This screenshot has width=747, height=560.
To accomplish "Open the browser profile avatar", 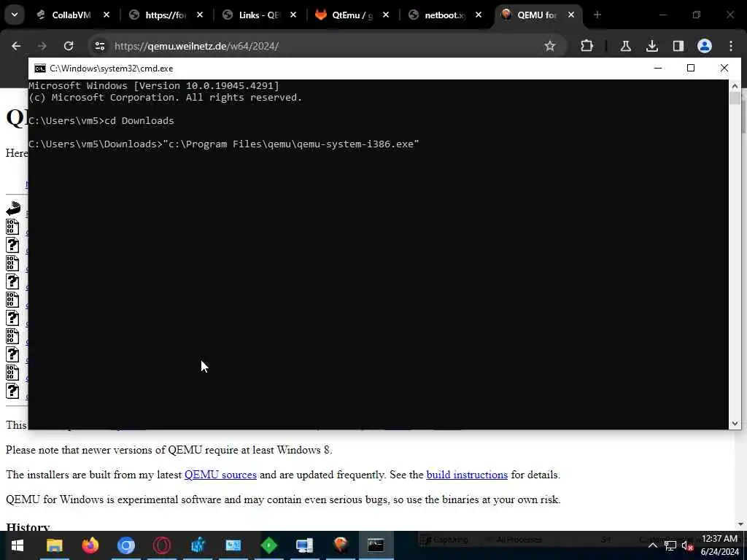I will pos(704,46).
